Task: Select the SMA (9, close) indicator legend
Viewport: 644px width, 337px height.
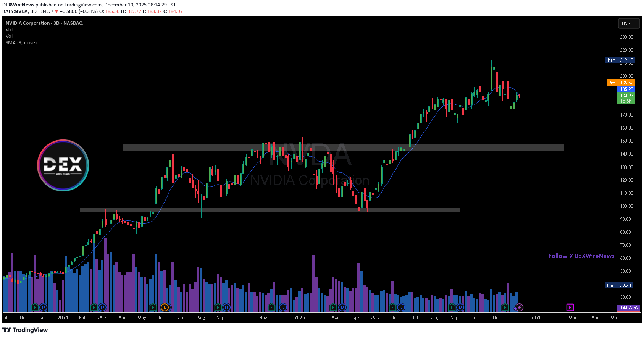Action: click(21, 43)
